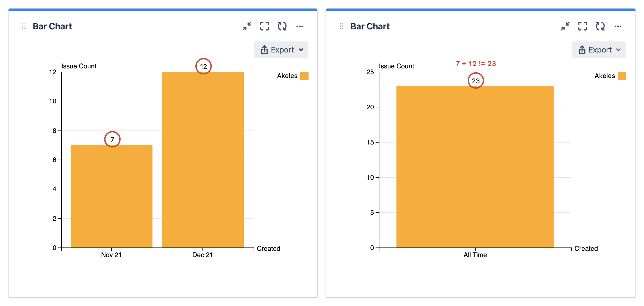Refresh the left Bar Chart gadget

[282, 26]
